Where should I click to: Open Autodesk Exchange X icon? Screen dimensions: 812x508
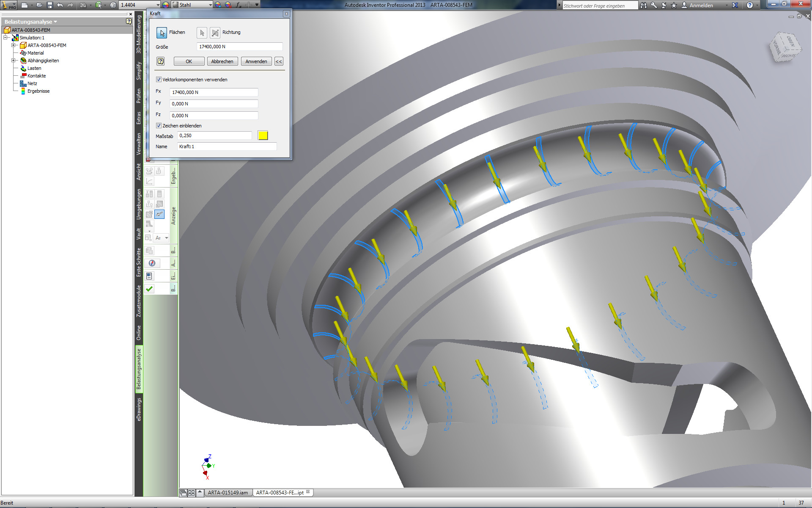click(x=735, y=5)
